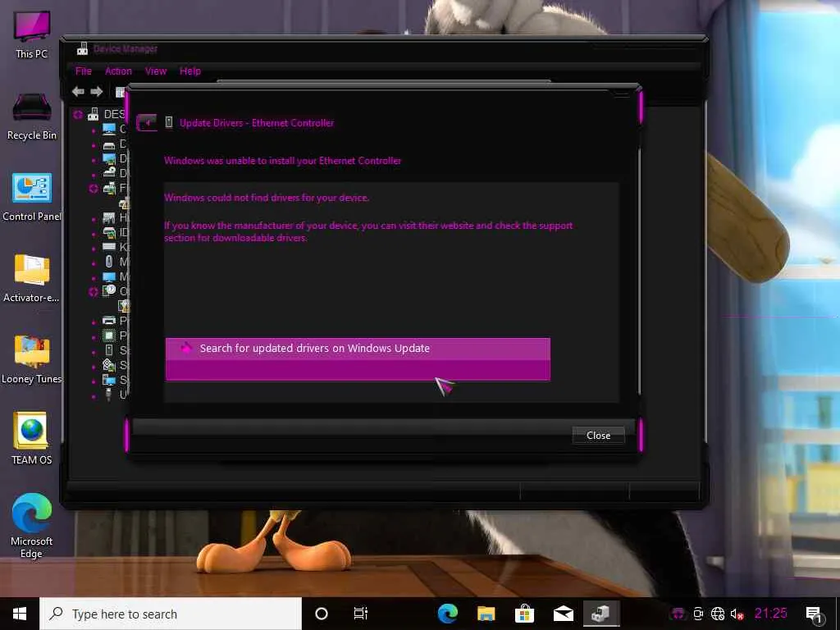Select the USB controllers plug icon
840x630 pixels.
click(109, 395)
